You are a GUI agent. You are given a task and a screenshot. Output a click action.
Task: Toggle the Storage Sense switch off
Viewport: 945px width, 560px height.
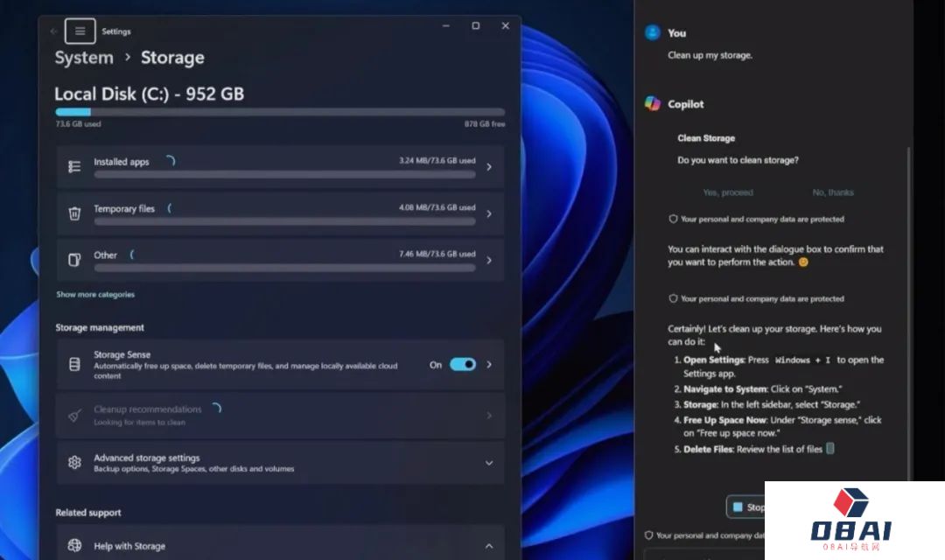[463, 365]
